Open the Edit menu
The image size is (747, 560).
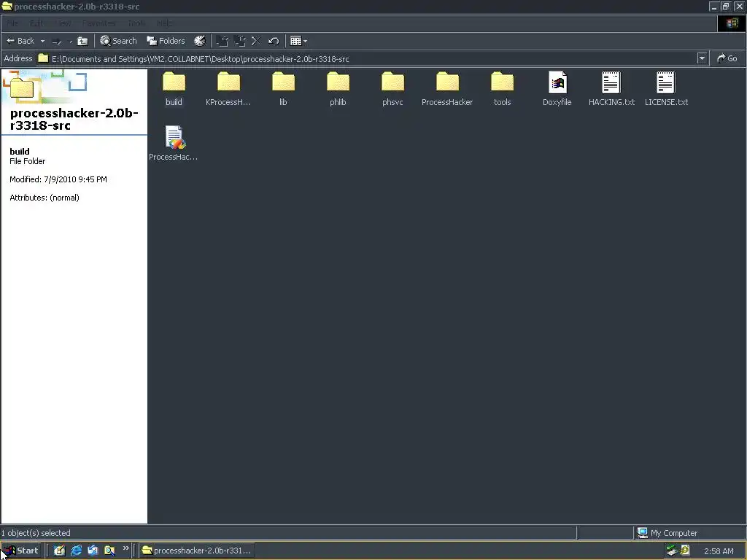click(36, 23)
